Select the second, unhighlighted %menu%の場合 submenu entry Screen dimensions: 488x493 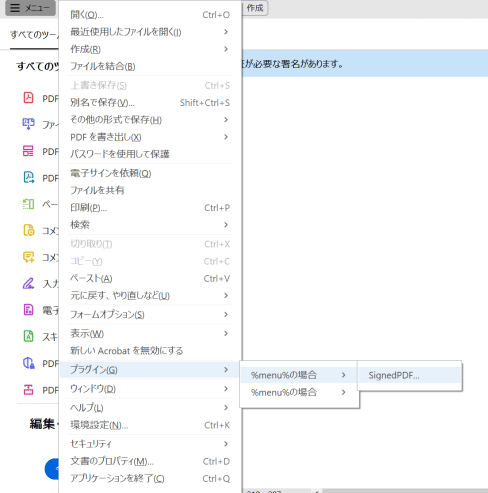tap(299, 392)
